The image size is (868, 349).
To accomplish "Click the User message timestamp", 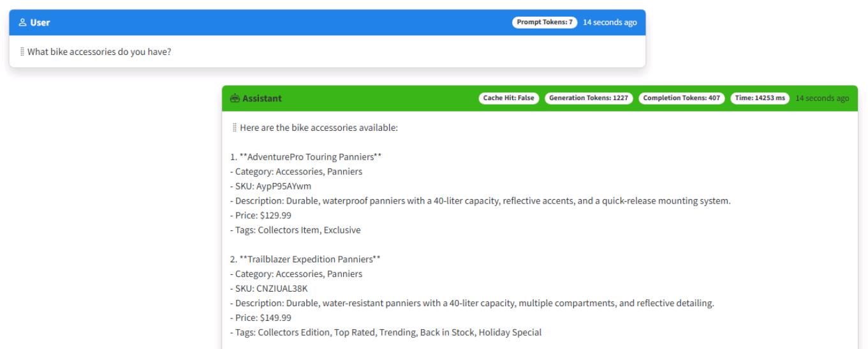I will click(x=610, y=22).
